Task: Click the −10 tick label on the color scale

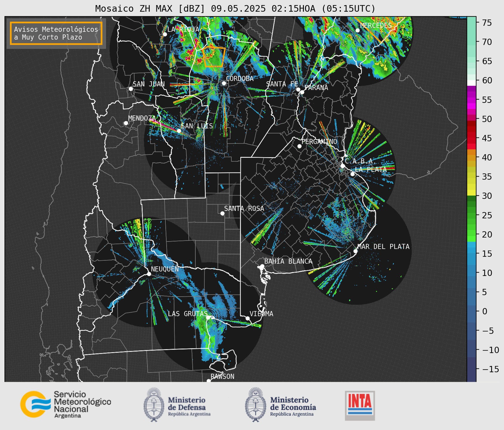Action: [490, 350]
